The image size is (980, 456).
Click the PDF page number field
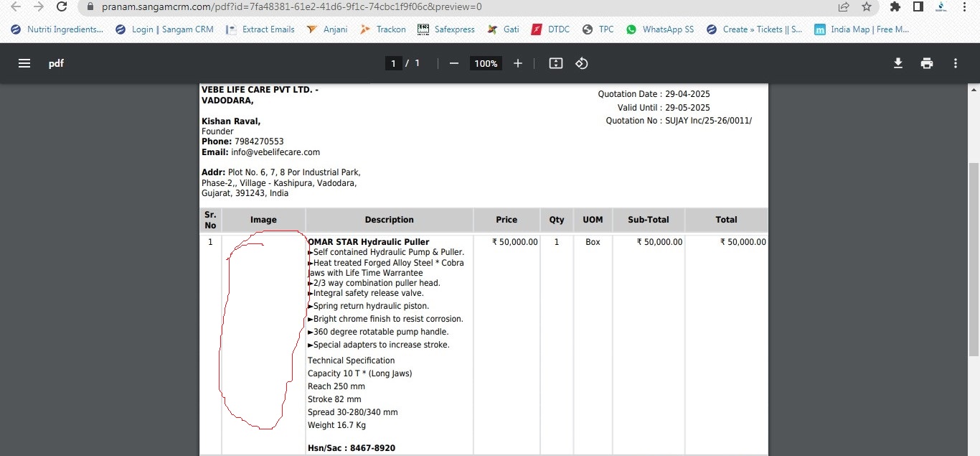tap(393, 63)
